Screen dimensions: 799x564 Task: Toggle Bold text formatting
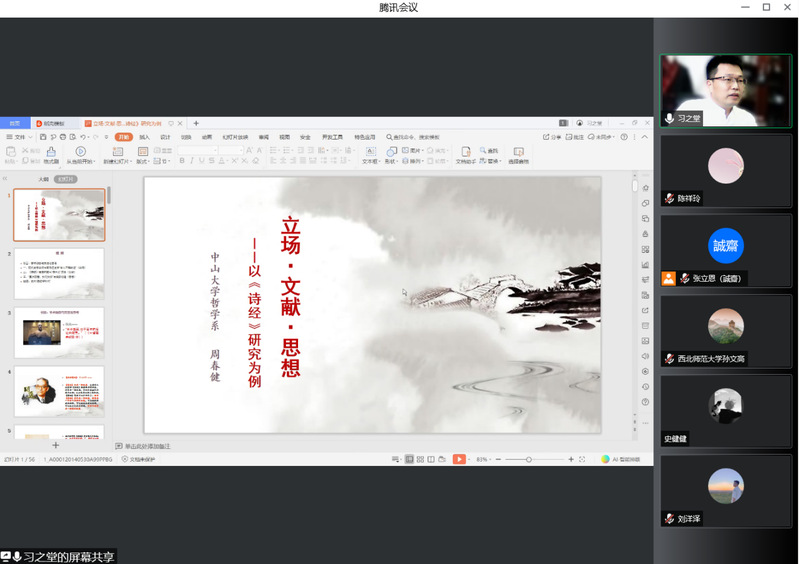[x=182, y=161]
